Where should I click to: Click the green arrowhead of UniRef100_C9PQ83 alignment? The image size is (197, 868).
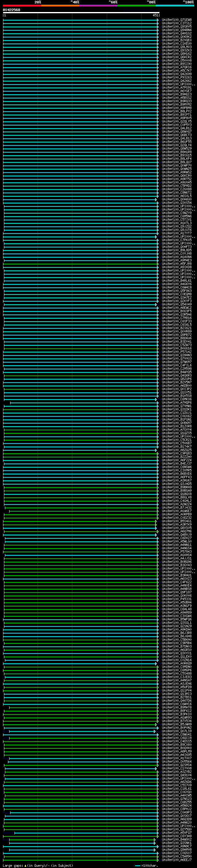[x=158, y=454]
